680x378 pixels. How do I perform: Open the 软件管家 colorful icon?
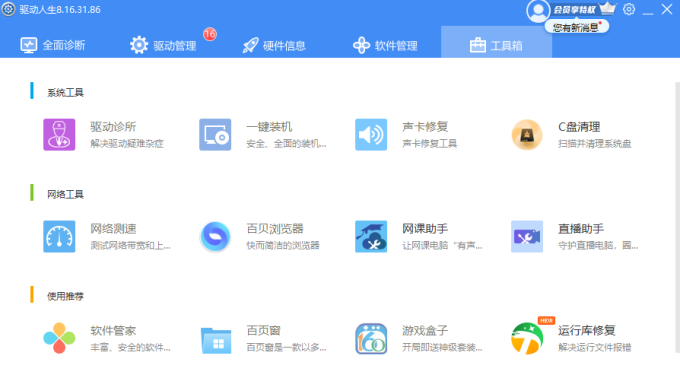click(59, 338)
